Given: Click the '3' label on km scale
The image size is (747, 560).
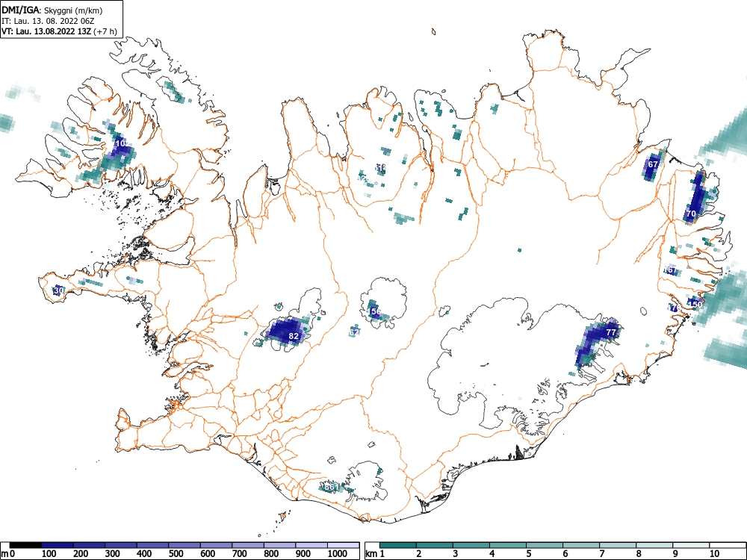Looking at the screenshot, I should tap(456, 554).
